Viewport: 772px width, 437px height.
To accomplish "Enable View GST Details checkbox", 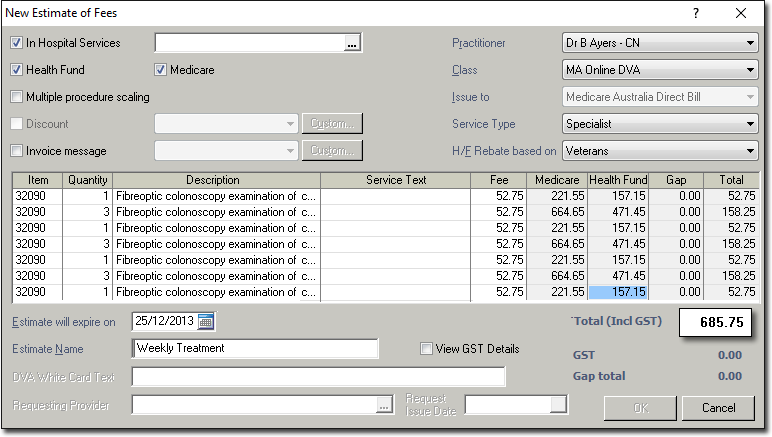I will tap(427, 349).
